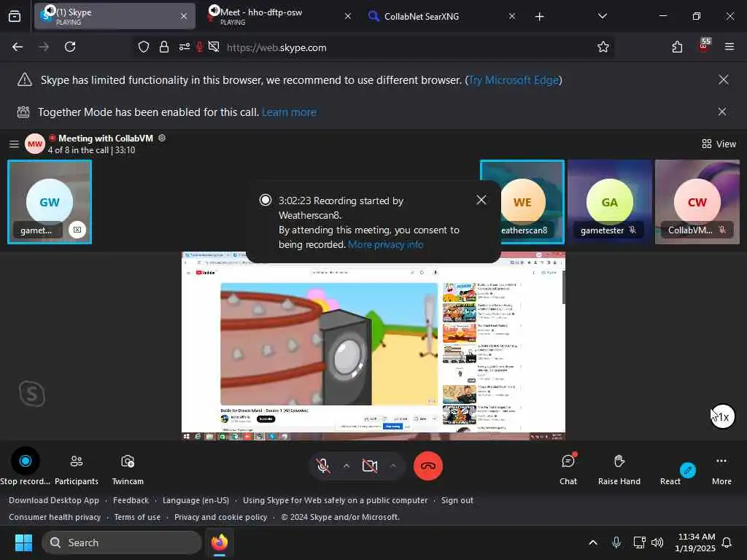Go back to previous page

click(18, 47)
